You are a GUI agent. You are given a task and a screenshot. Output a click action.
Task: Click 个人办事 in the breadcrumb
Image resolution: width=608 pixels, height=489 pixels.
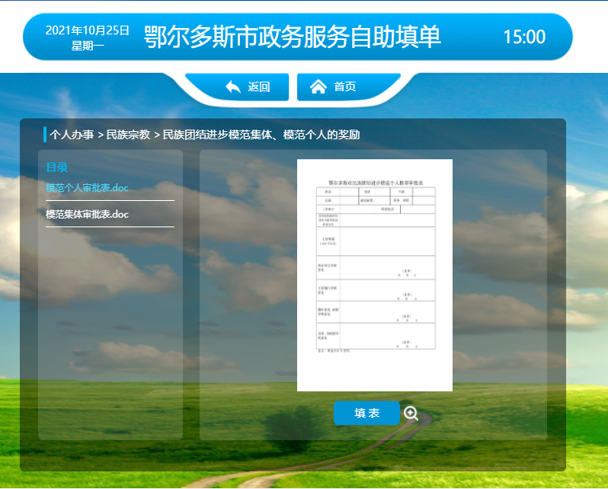pyautogui.click(x=72, y=135)
